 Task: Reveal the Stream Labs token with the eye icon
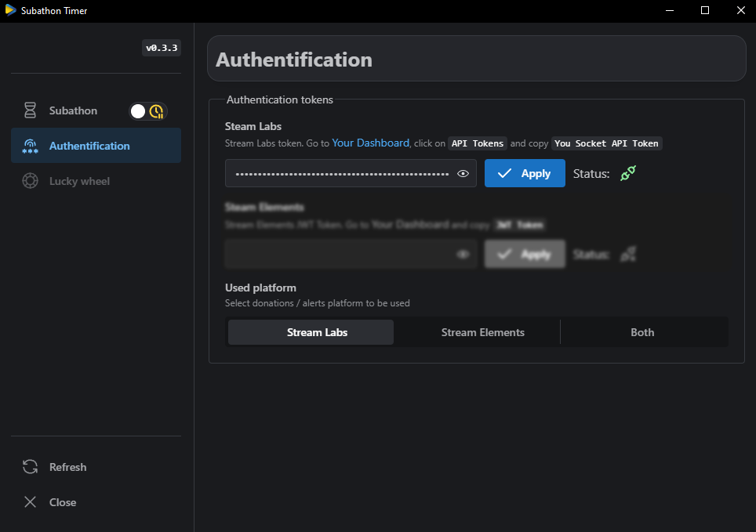463,174
